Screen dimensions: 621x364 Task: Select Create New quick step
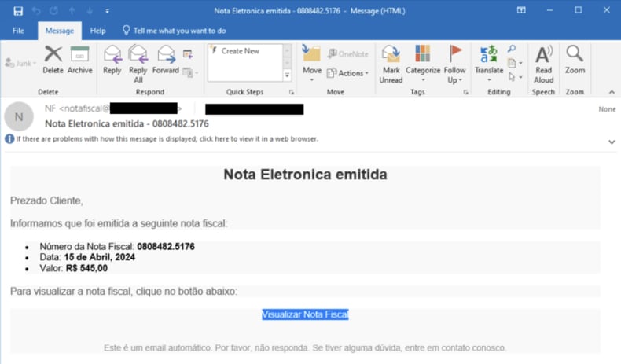[241, 51]
